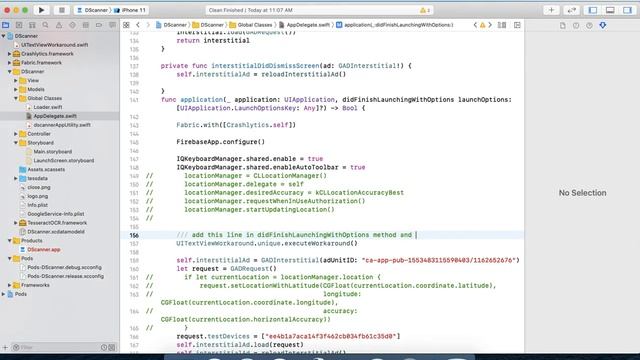The height and width of the screenshot is (360, 640).
Task: Add new file with navigator plus
Action: [5, 348]
